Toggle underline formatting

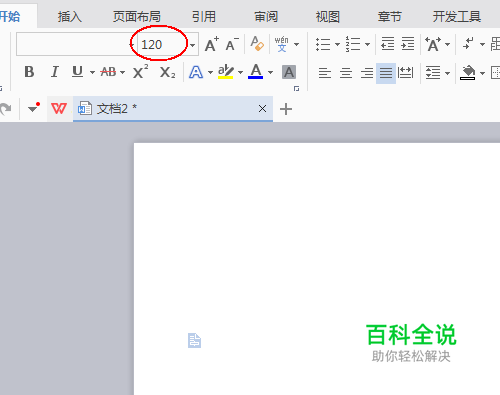pos(77,72)
